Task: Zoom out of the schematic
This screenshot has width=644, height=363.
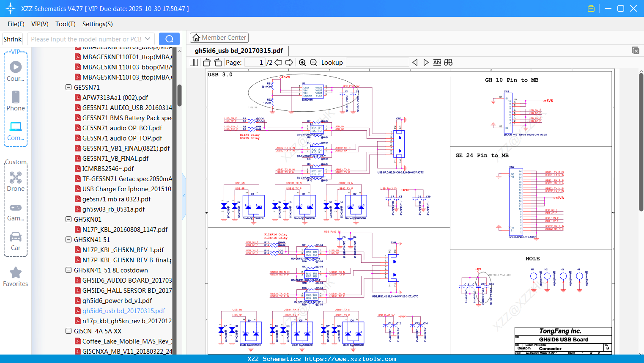Action: [x=313, y=63]
